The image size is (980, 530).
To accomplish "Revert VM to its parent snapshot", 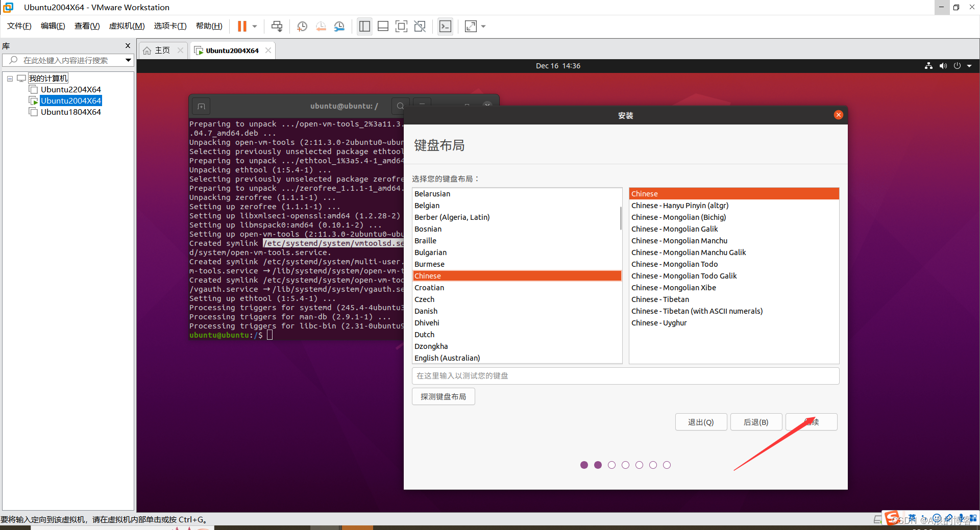I will click(x=321, y=26).
